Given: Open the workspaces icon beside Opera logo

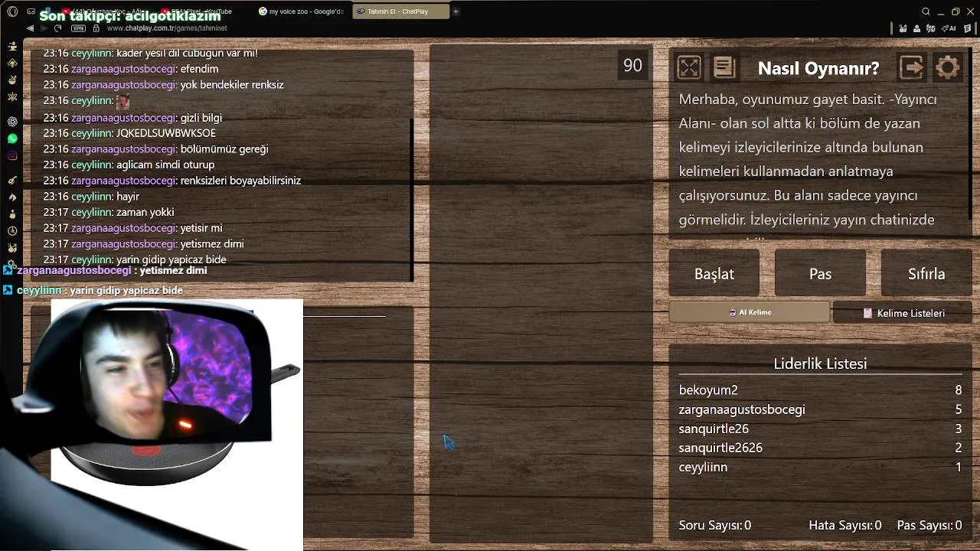Looking at the screenshot, I should [31, 11].
